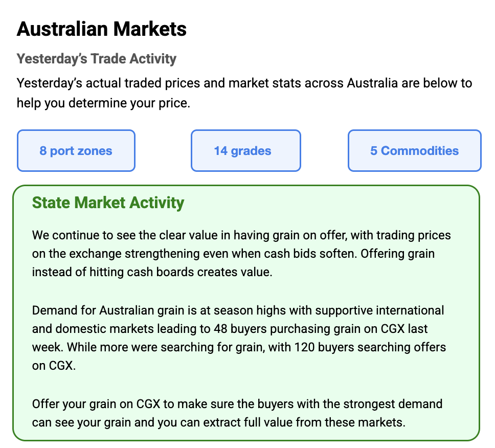Click the text "help you determine your price"
Image resolution: width=495 pixels, height=448 pixels.
pos(103,103)
